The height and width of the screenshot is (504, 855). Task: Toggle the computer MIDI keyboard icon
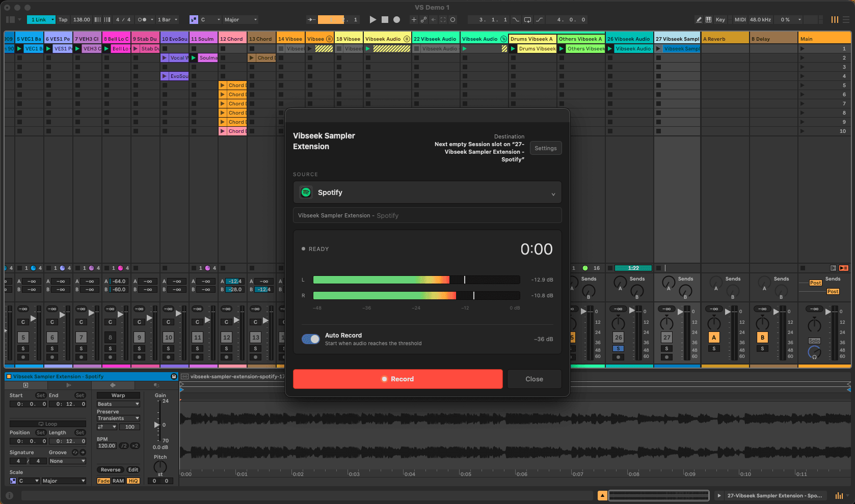click(708, 19)
